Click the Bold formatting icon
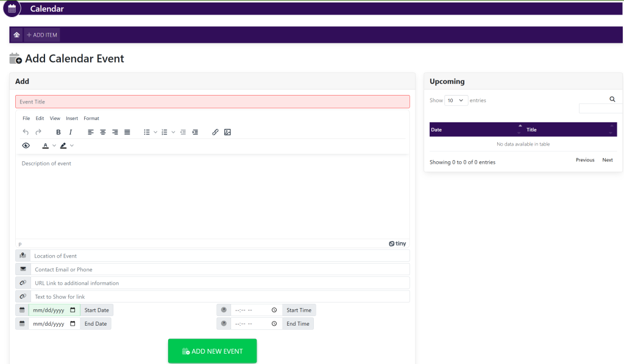Viewport: 624px width, 364px height. pos(58,132)
